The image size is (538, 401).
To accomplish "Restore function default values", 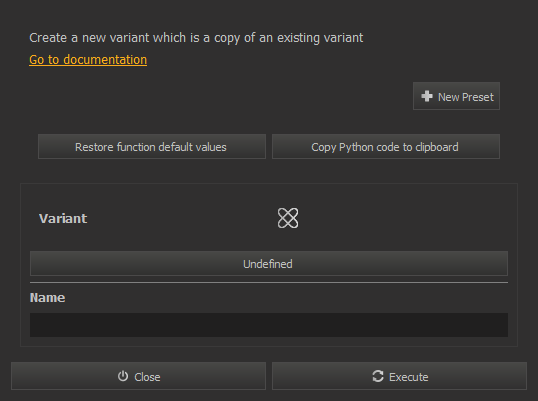I will 152,147.
